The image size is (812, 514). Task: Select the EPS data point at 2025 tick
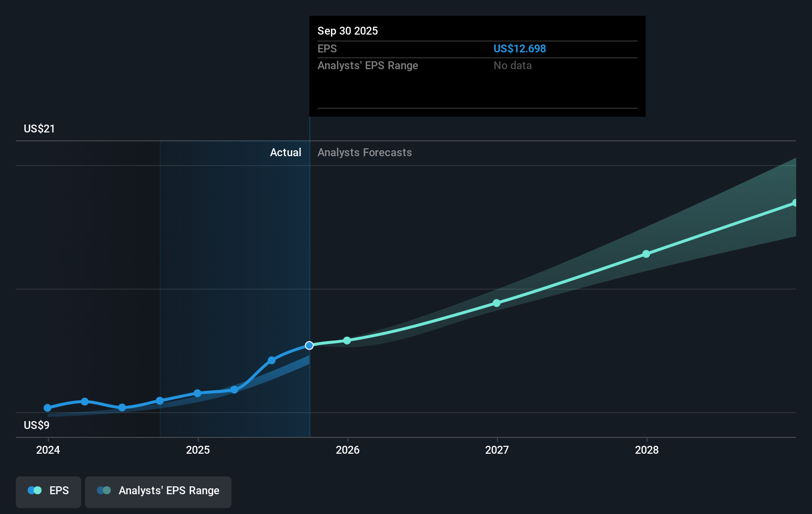pyautogui.click(x=197, y=393)
